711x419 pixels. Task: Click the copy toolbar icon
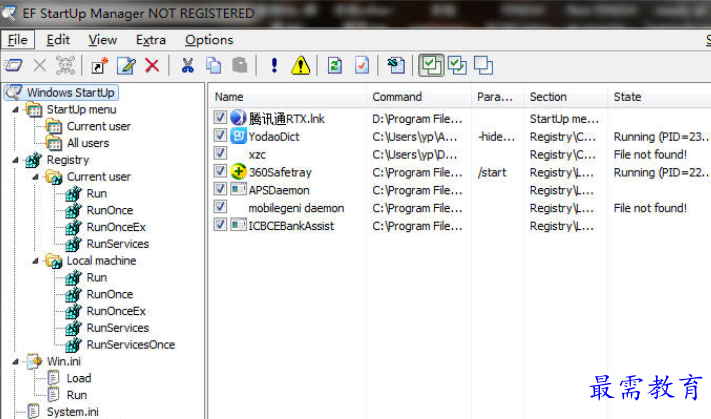pyautogui.click(x=214, y=66)
